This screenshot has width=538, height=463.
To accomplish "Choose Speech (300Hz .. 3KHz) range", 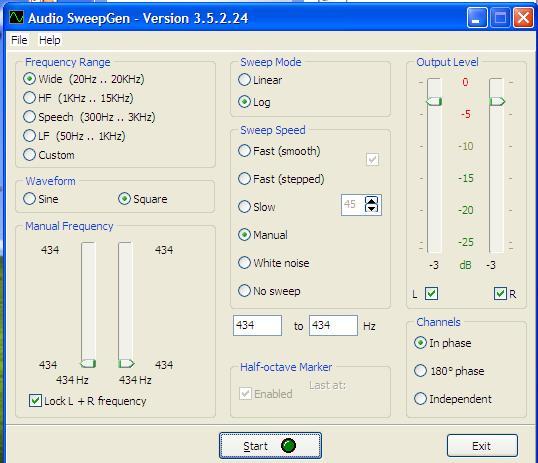I will (90, 117).
